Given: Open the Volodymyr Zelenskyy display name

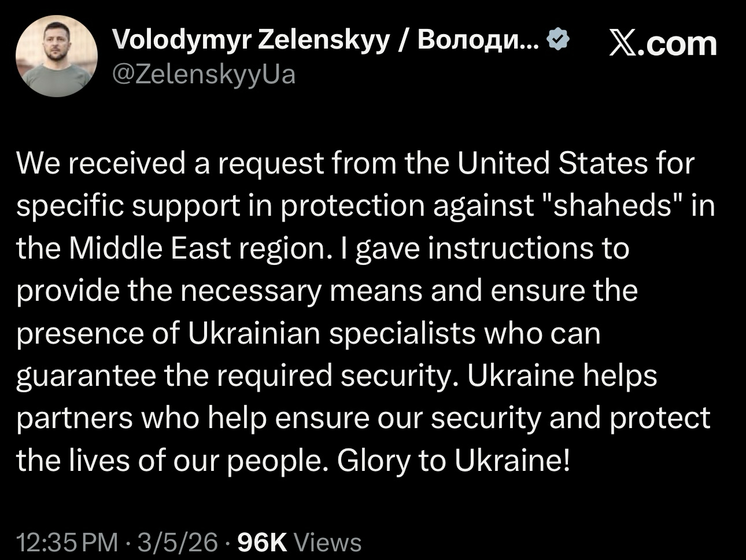Looking at the screenshot, I should coord(250,39).
